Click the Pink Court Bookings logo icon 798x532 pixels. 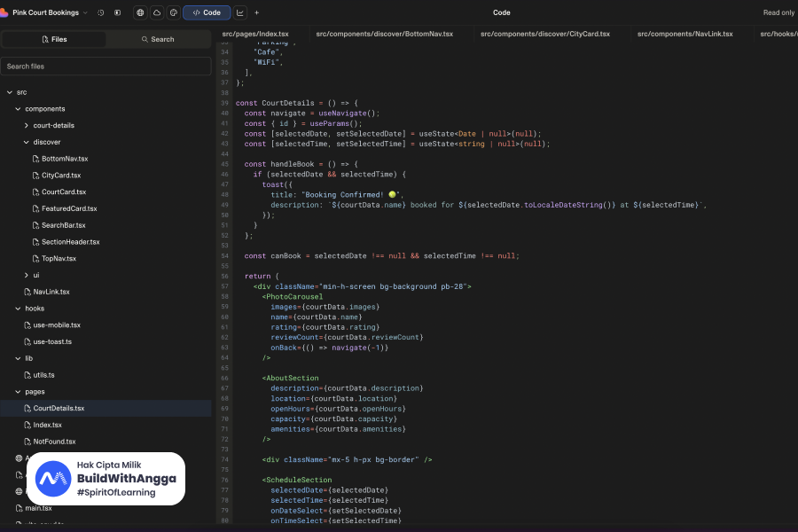pos(5,13)
